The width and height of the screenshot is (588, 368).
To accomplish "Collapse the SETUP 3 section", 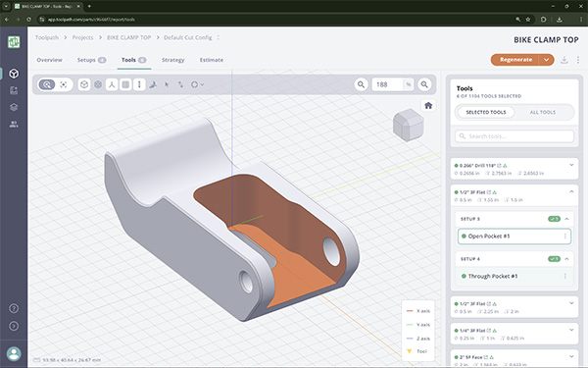I will coord(566,219).
